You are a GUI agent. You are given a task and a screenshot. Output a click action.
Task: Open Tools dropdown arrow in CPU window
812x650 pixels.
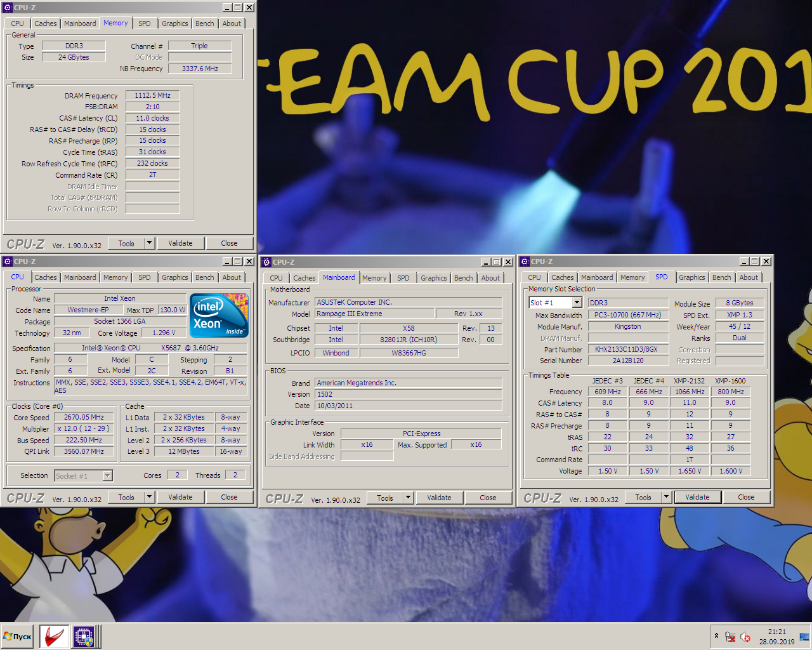coord(149,497)
